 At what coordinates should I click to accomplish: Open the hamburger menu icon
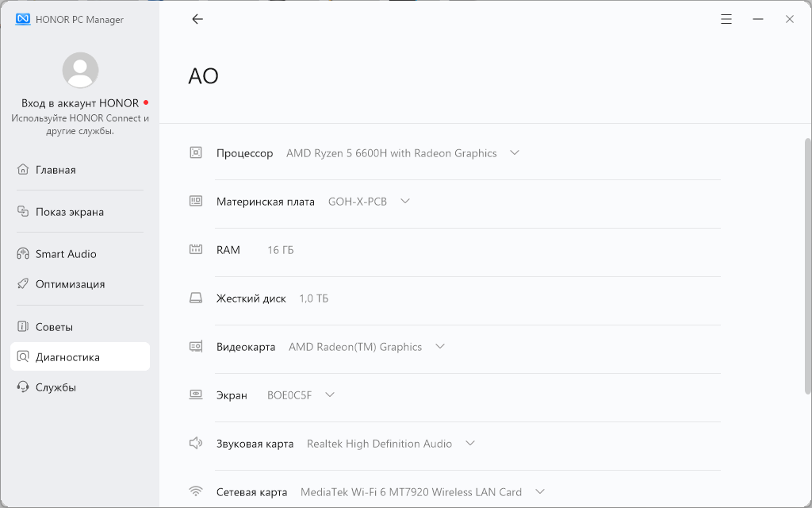[x=726, y=19]
